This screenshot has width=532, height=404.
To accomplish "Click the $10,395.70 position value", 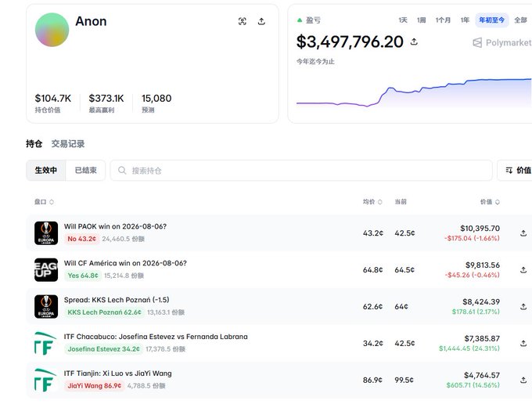I will click(x=480, y=228).
